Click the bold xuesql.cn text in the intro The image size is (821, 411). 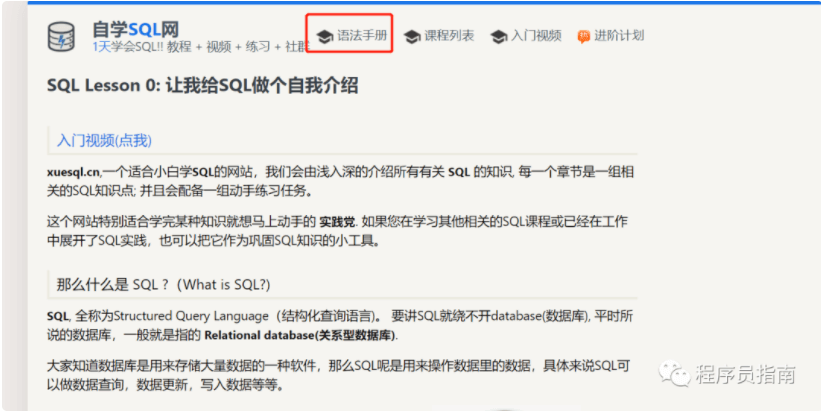tap(74, 172)
